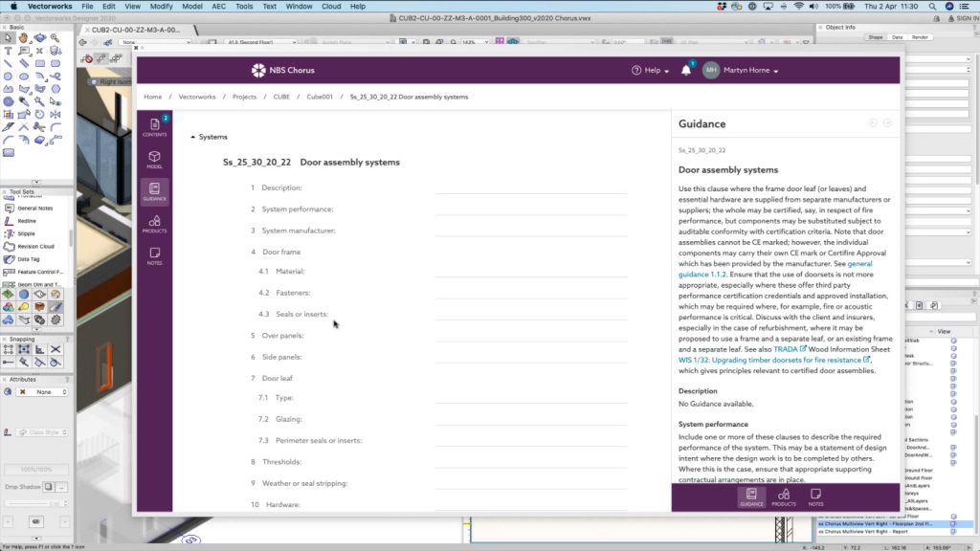Select the Rounded Rectangle tool
Screen dimensions: 980x551
pyautogui.click(x=56, y=63)
